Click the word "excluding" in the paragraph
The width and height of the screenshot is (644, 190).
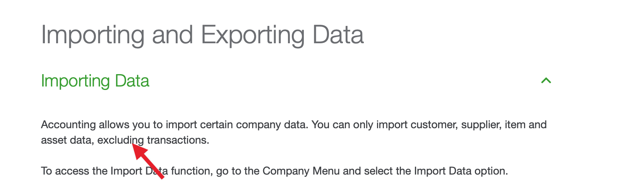tap(120, 140)
